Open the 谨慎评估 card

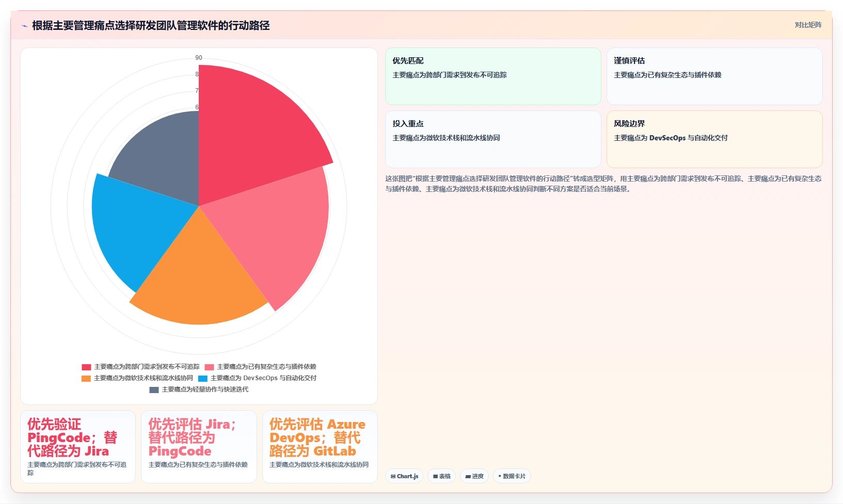click(714, 76)
